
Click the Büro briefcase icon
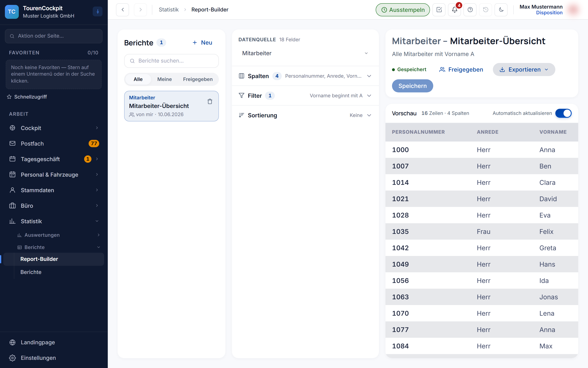coord(12,206)
